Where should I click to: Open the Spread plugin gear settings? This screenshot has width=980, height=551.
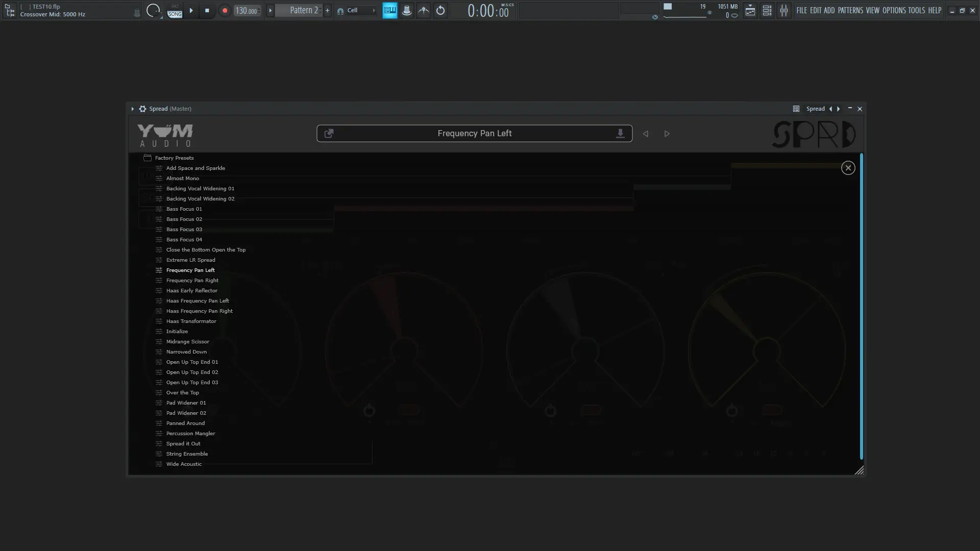coord(142,109)
